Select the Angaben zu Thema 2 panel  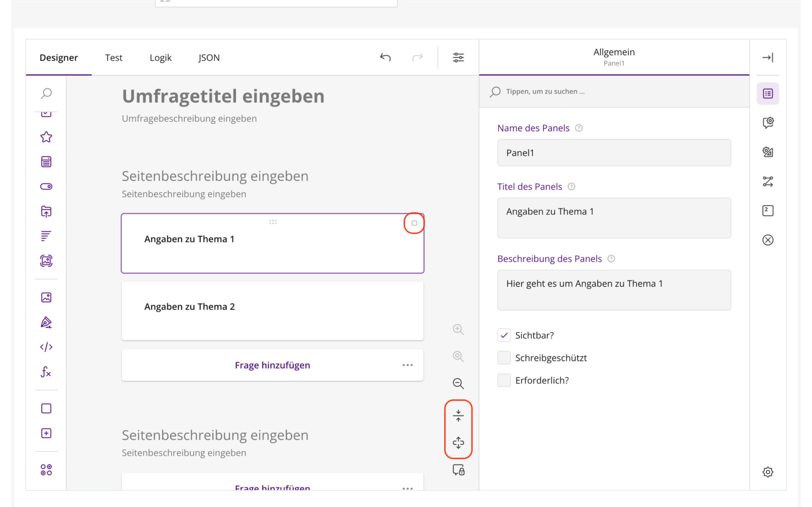pyautogui.click(x=272, y=311)
